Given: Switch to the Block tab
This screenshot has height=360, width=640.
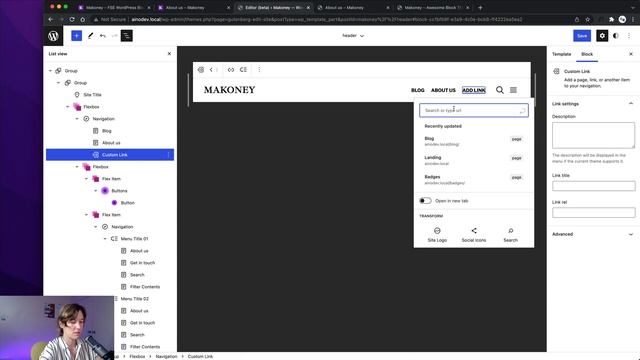Looking at the screenshot, I should (x=587, y=54).
